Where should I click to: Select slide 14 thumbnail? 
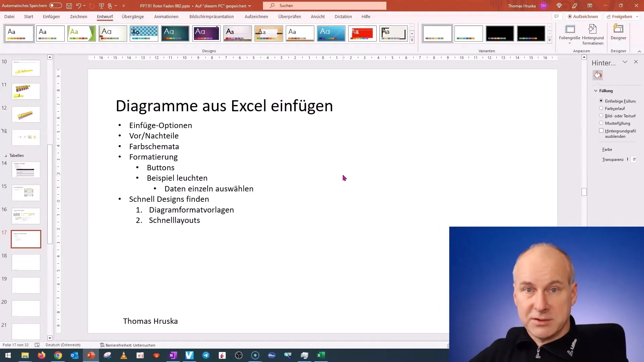[x=26, y=170]
